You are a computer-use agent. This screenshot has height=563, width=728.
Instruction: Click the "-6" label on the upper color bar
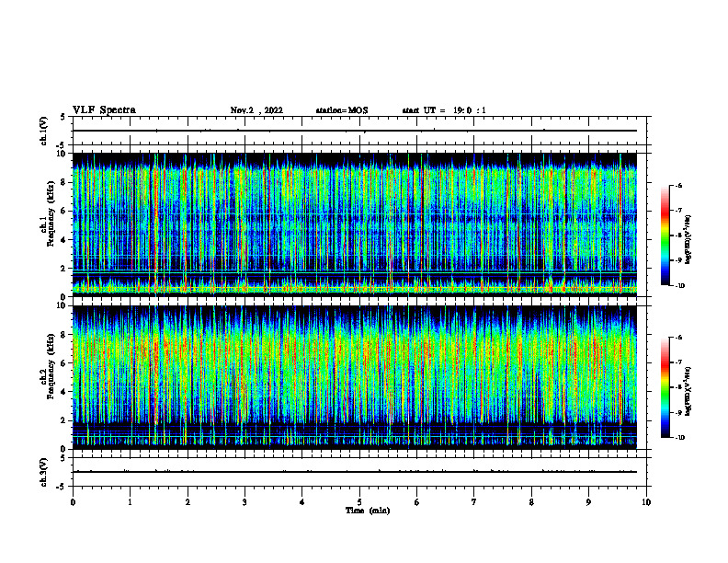(x=678, y=185)
